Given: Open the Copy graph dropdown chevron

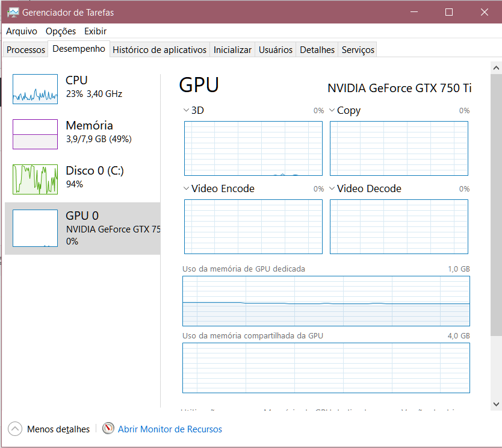Looking at the screenshot, I should click(x=332, y=110).
